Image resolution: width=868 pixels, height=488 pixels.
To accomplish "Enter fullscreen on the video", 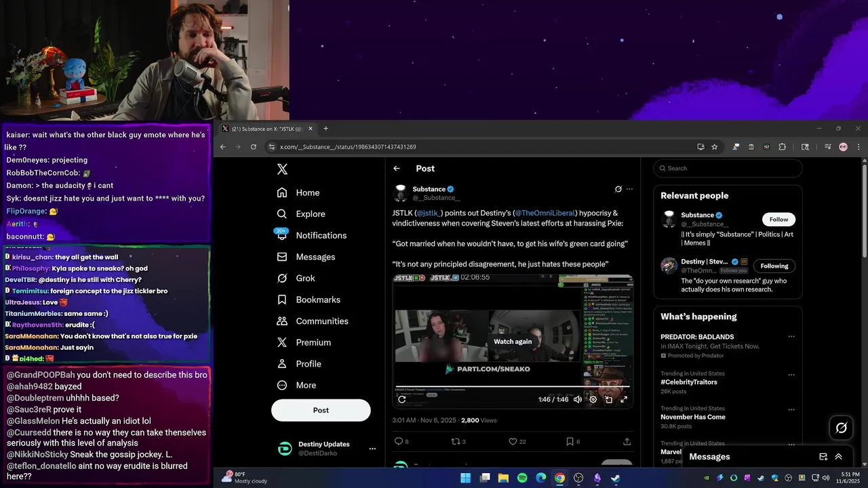I will [624, 399].
